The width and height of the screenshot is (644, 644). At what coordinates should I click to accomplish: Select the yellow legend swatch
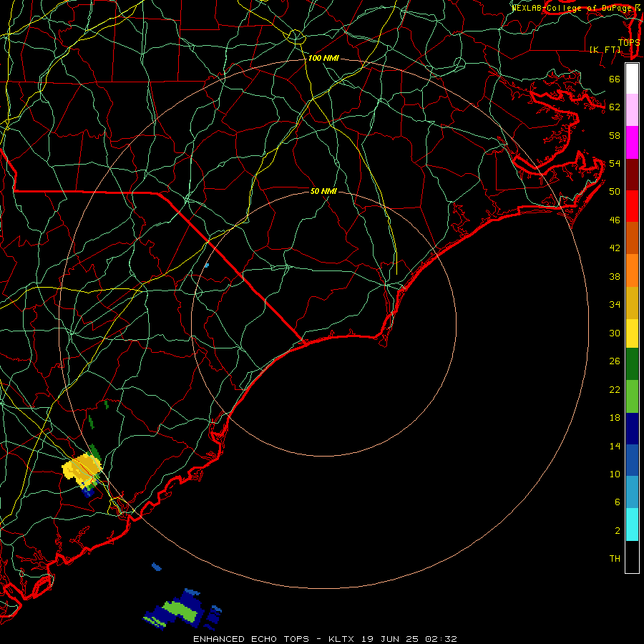[x=632, y=333]
